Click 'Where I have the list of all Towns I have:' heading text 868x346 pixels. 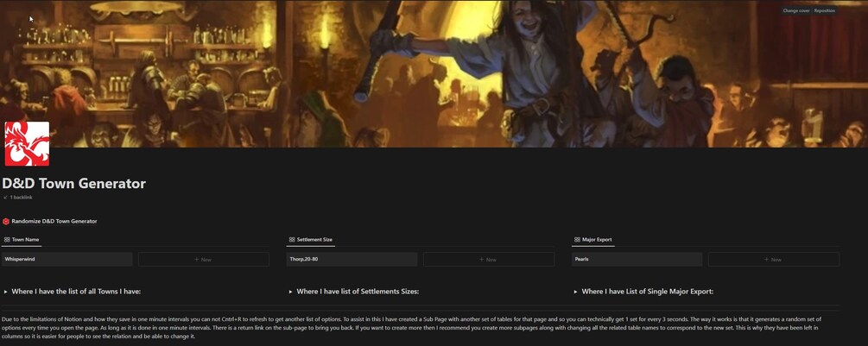76,292
